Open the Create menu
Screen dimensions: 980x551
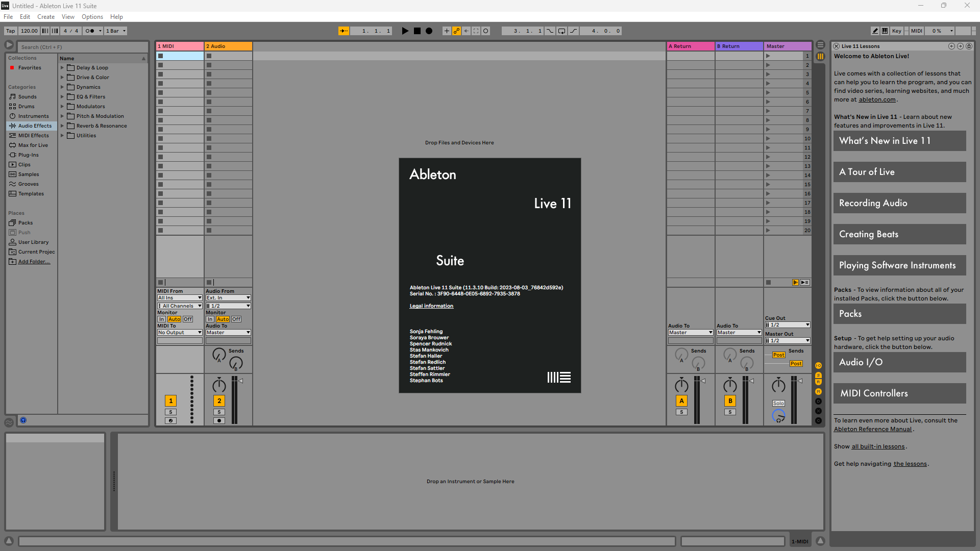tap(46, 17)
